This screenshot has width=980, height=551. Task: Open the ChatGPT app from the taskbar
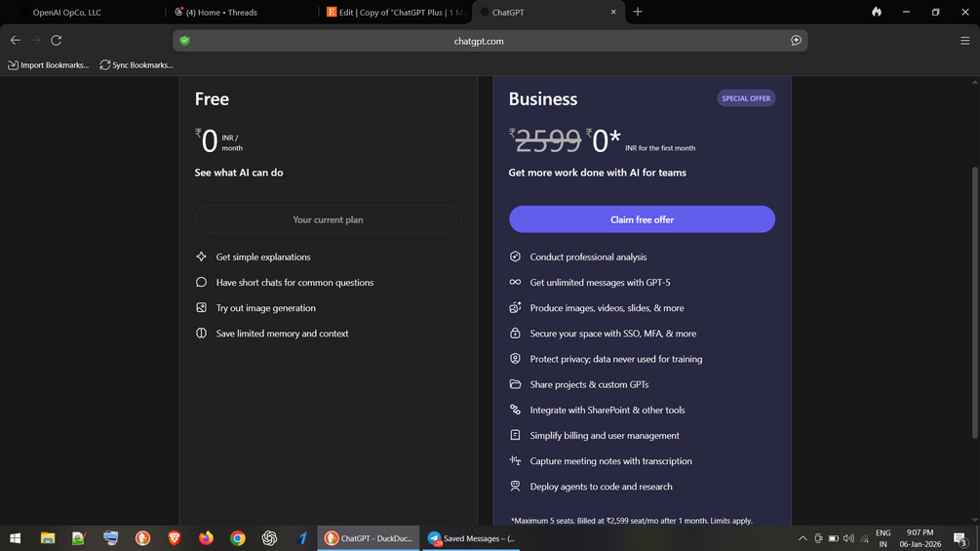(269, 538)
